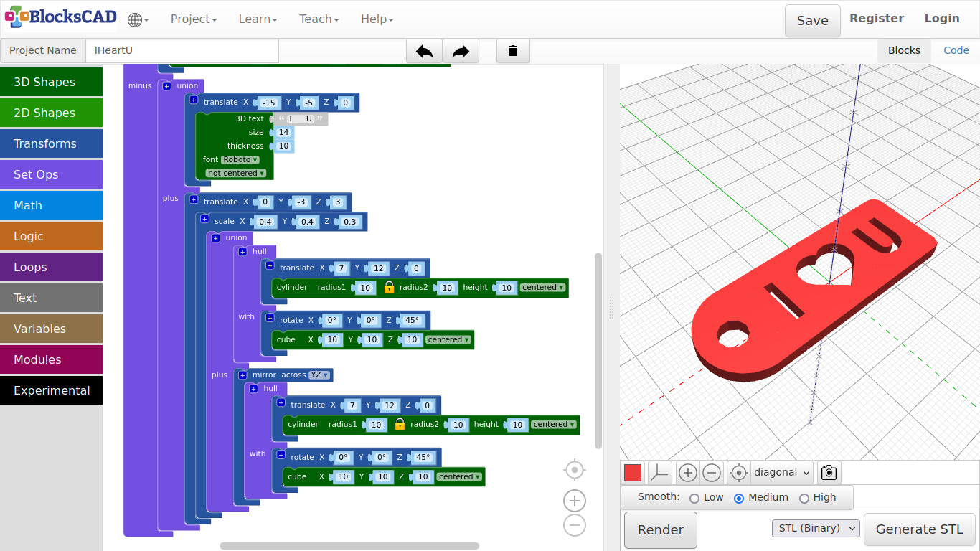Zoom out the 3D render view
This screenshot has height=551, width=980.
[711, 473]
